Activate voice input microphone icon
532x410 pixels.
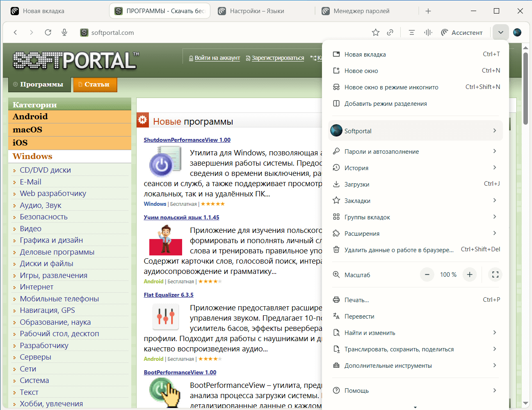[64, 32]
